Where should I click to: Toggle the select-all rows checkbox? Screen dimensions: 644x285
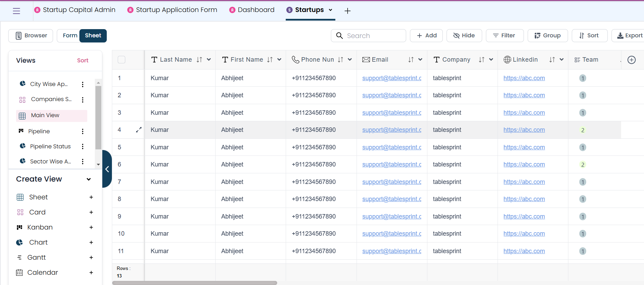[121, 60]
